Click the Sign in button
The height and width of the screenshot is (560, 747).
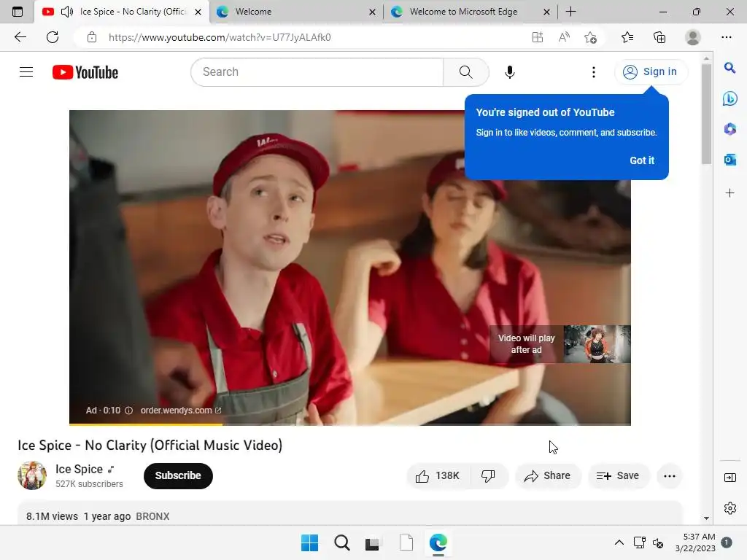click(651, 72)
